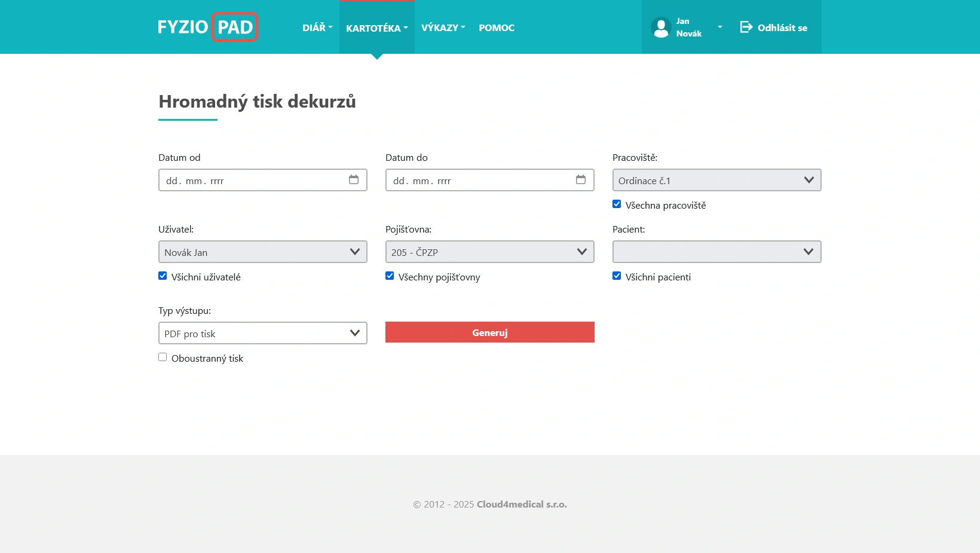
Task: Open the empty Pacient dropdown
Action: pyautogui.click(x=716, y=252)
